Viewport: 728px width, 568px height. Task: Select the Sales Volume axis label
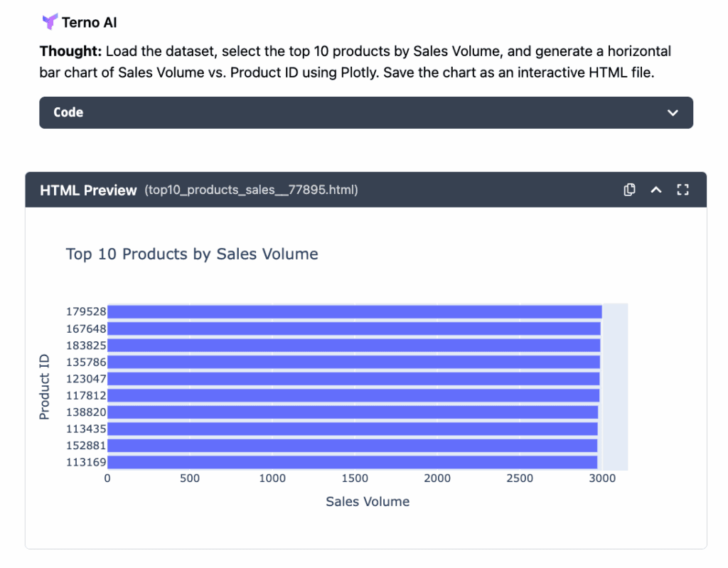[x=368, y=501]
